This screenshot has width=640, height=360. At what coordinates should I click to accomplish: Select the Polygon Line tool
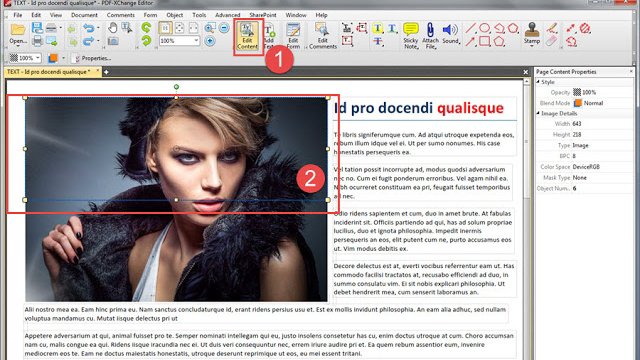coord(499,28)
